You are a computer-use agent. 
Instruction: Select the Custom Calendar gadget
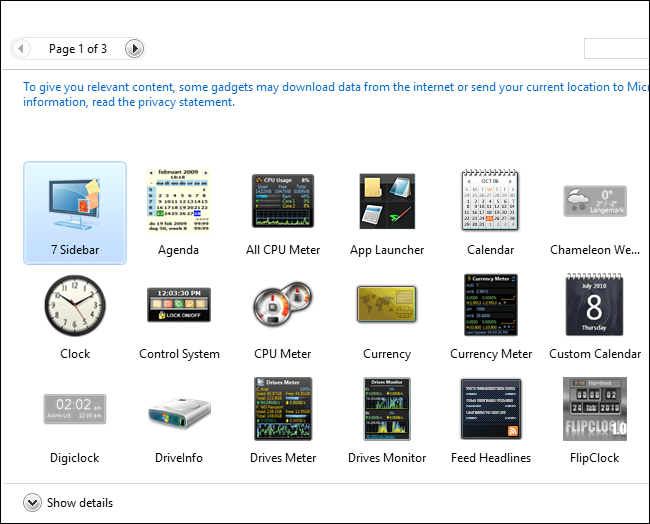595,306
